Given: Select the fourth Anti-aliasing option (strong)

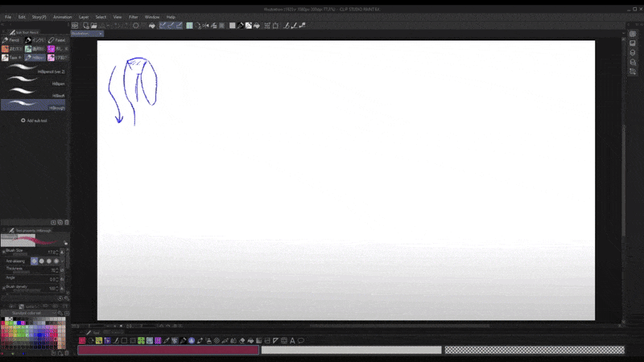Looking at the screenshot, I should [56, 261].
